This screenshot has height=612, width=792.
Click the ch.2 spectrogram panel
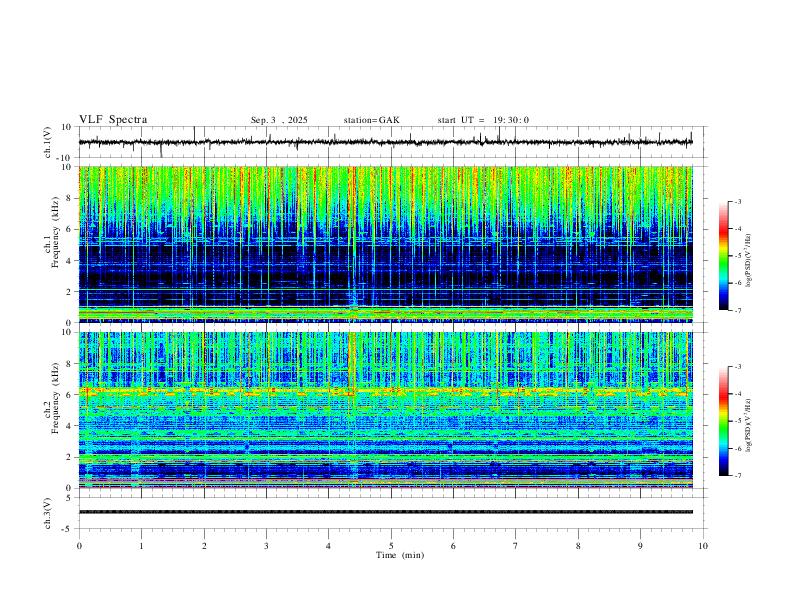[385, 410]
